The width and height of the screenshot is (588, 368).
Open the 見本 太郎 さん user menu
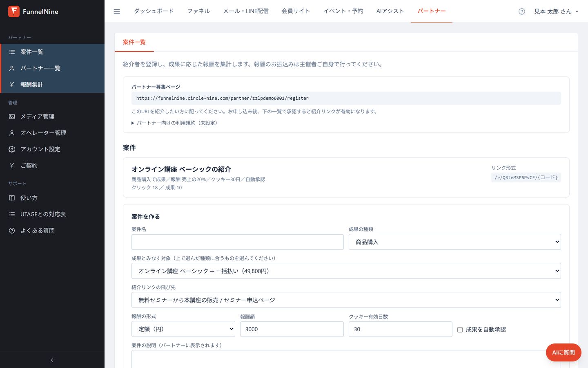(x=556, y=11)
